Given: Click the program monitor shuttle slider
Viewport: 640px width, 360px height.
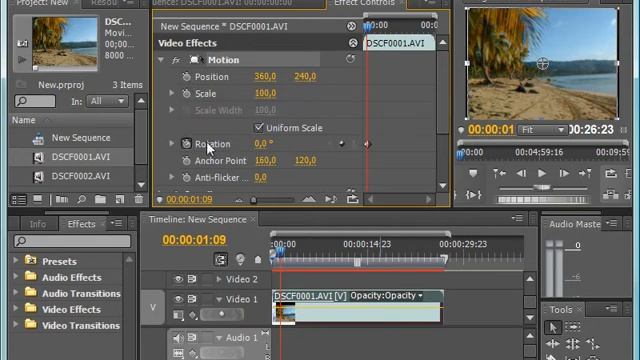Looking at the screenshot, I should pyautogui.click(x=542, y=188).
